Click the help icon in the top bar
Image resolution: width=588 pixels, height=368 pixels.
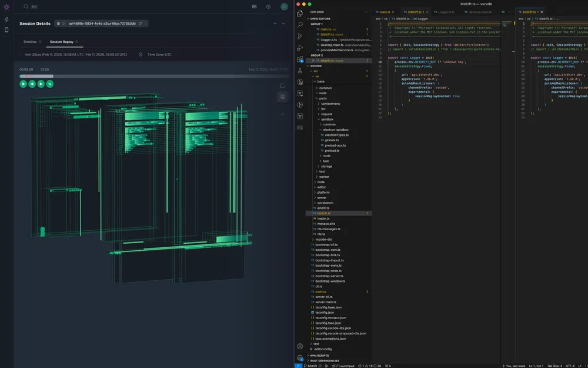coord(268,7)
